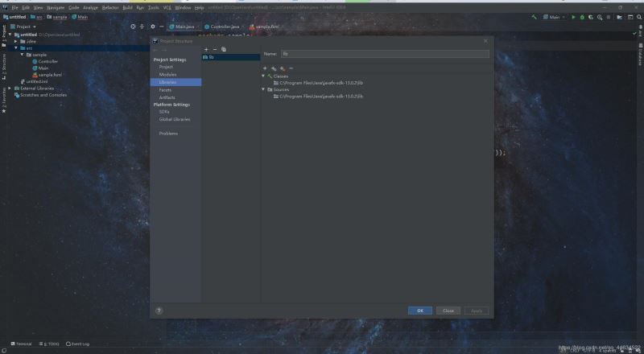Open Terminal tool window at bottom
The width and height of the screenshot is (644, 354).
21,344
